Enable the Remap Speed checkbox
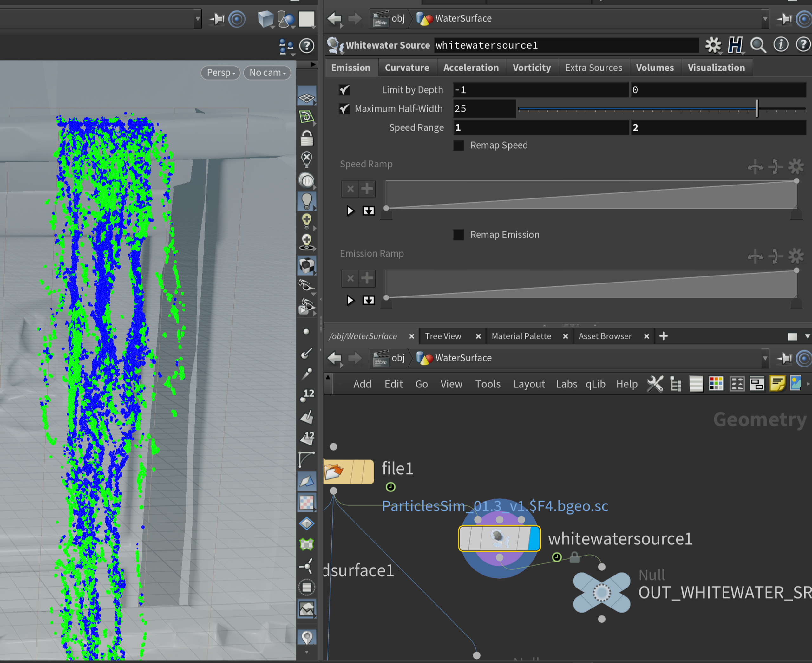Screen dimensions: 812x663 click(458, 145)
